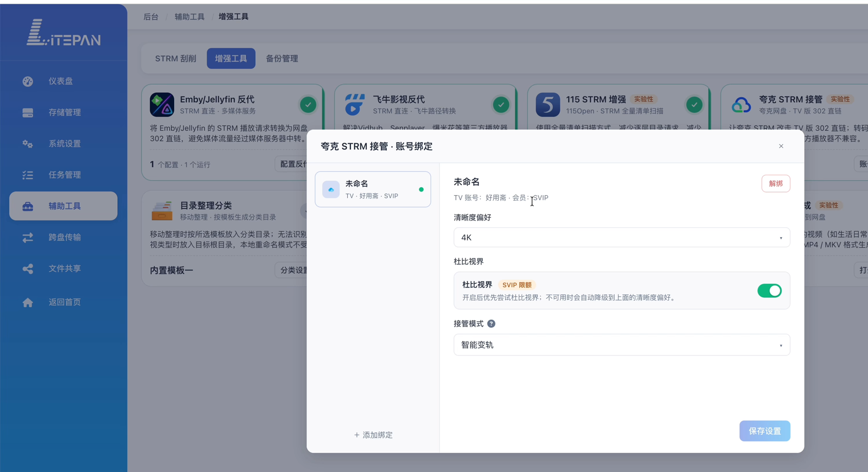Select the 增强工具 tab
The image size is (868, 472).
coord(231,59)
